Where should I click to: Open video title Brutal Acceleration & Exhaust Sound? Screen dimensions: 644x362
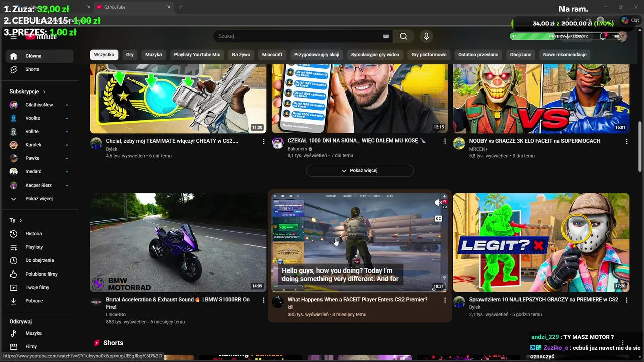pyautogui.click(x=178, y=303)
